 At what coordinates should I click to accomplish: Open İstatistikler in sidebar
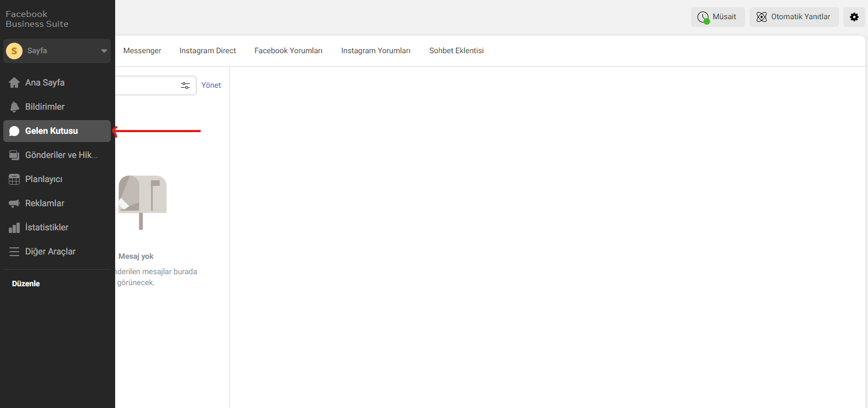pyautogui.click(x=57, y=228)
